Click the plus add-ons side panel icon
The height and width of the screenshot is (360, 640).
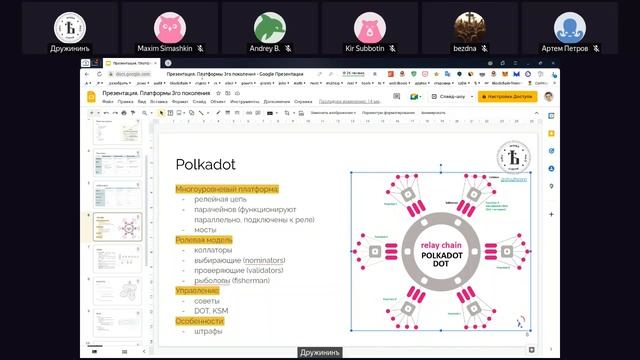pos(551,214)
